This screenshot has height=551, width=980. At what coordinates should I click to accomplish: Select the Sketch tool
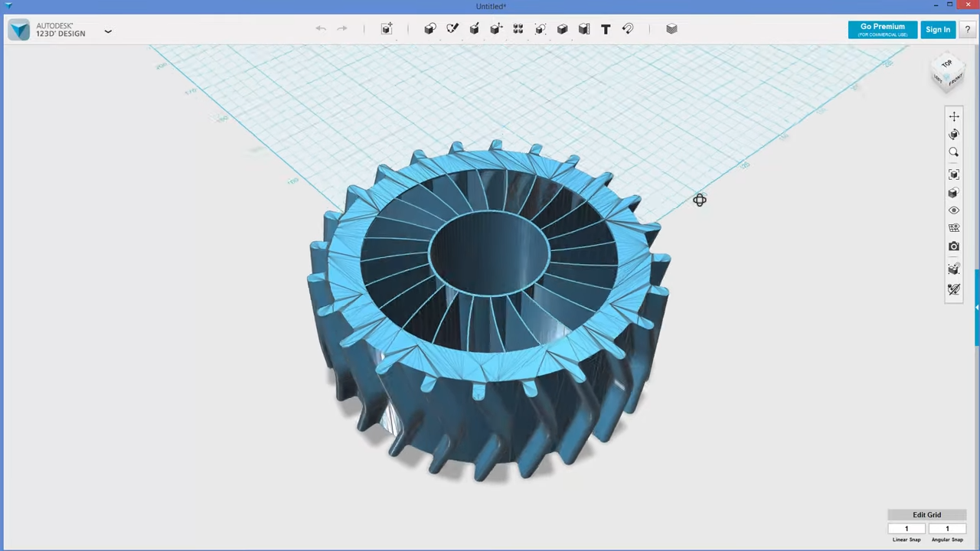point(452,29)
